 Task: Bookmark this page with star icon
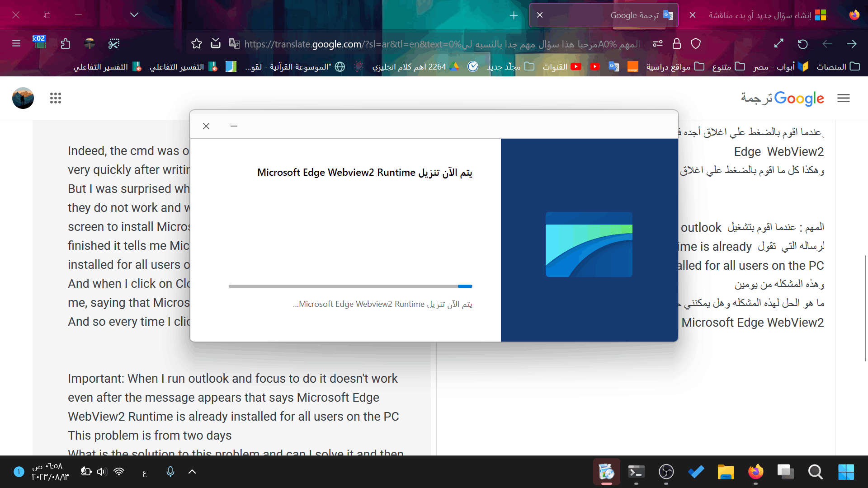pyautogui.click(x=196, y=44)
